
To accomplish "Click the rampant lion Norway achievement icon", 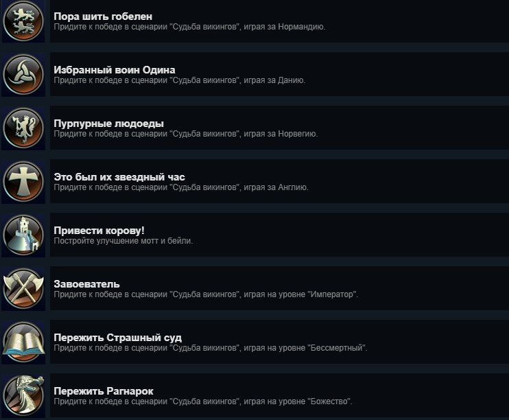I will pos(23,128).
